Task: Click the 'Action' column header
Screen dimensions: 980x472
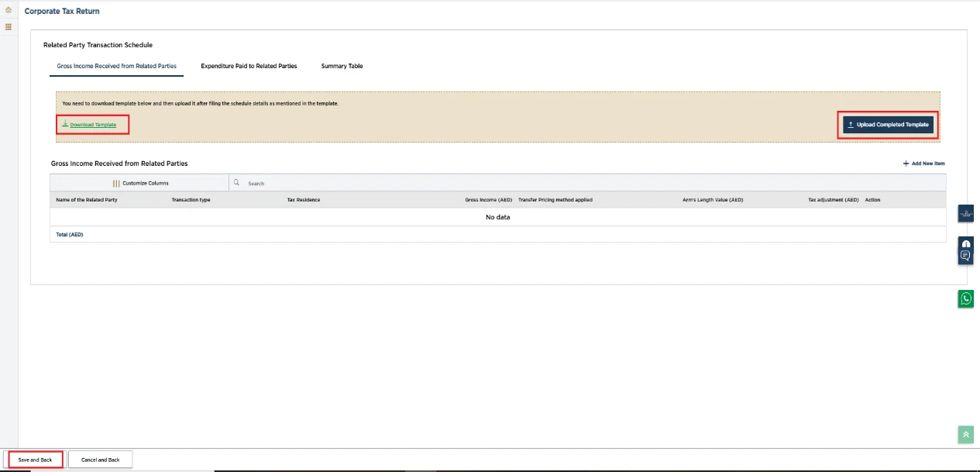Action: coord(873,200)
